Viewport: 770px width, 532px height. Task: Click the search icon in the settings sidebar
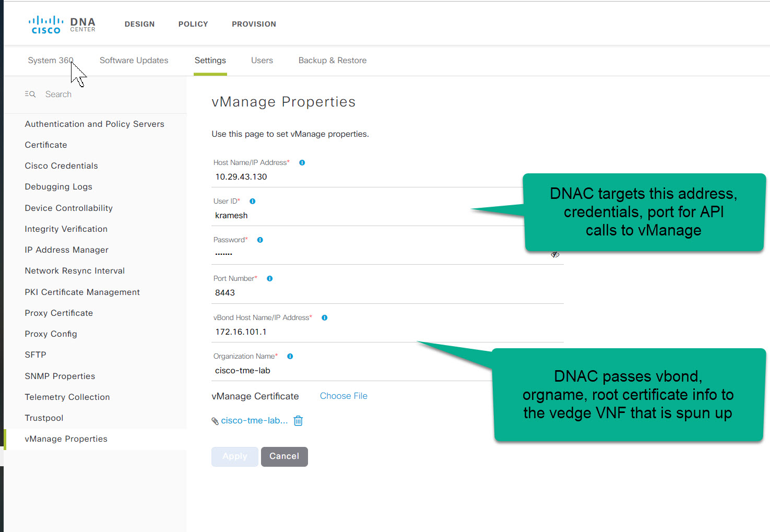(30, 94)
